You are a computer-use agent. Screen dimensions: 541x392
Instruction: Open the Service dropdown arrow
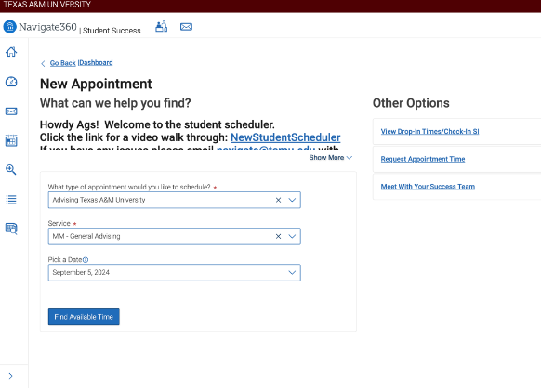(x=292, y=236)
